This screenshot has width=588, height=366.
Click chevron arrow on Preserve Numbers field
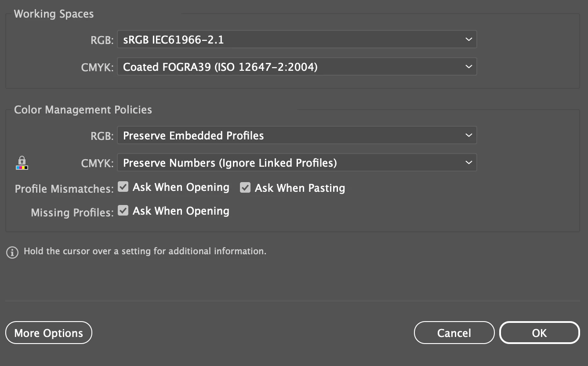(x=468, y=163)
